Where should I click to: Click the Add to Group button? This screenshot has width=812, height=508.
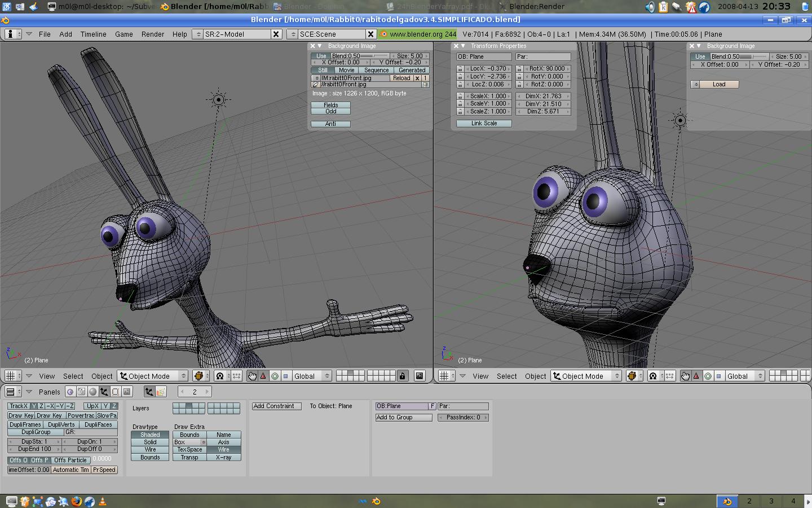[404, 418]
